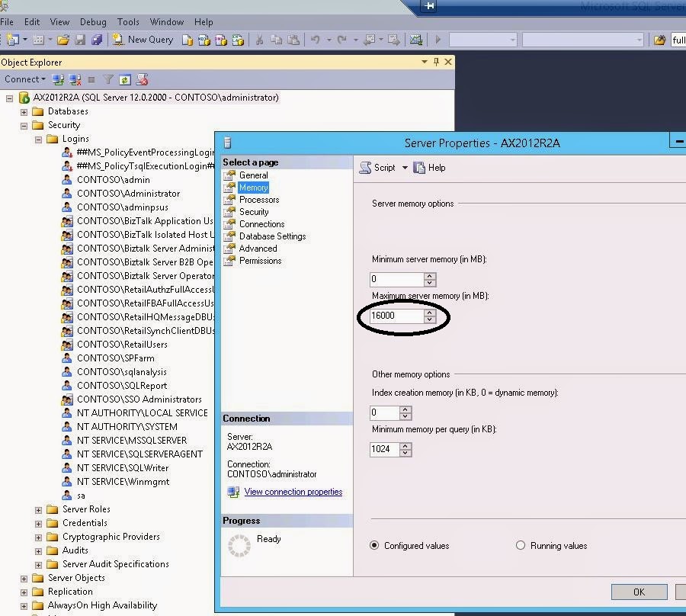Viewport: 686px width, 616px height.
Task: Select the Advanced page
Action: click(x=258, y=249)
